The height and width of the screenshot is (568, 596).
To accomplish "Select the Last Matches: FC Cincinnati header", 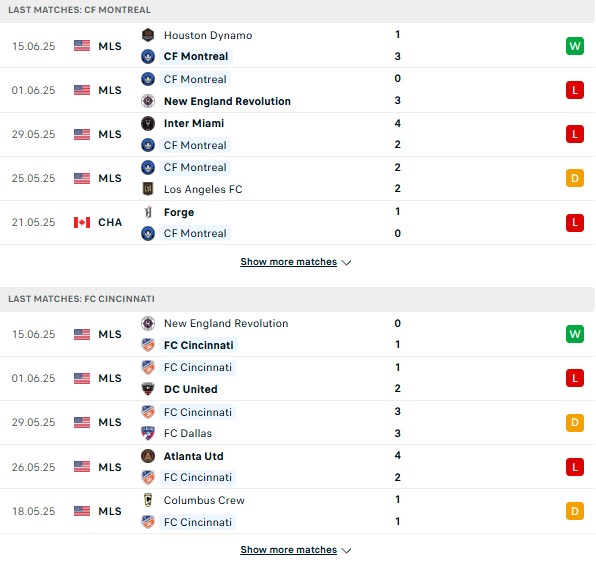I will coord(298,299).
